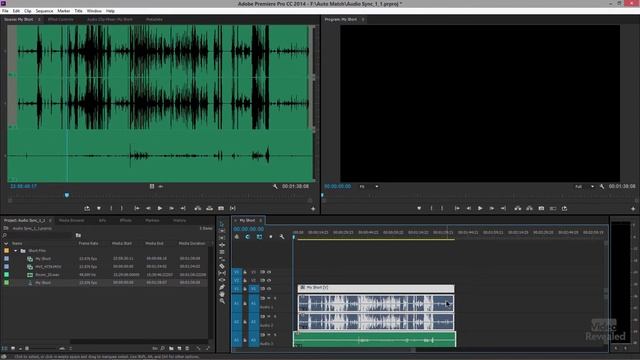Viewport: 640px width, 360px height.
Task: Add marker in Source monitor
Action: pos(99,208)
